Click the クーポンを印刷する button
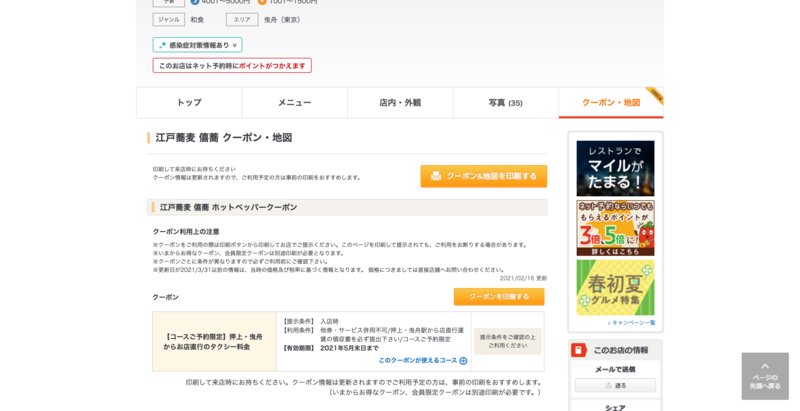The width and height of the screenshot is (800, 411). (499, 297)
